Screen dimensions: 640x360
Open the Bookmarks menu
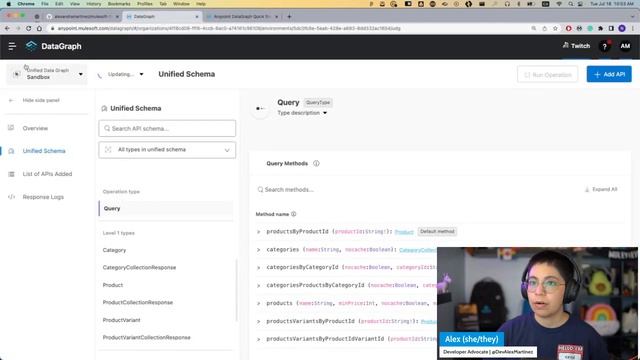click(x=119, y=4)
